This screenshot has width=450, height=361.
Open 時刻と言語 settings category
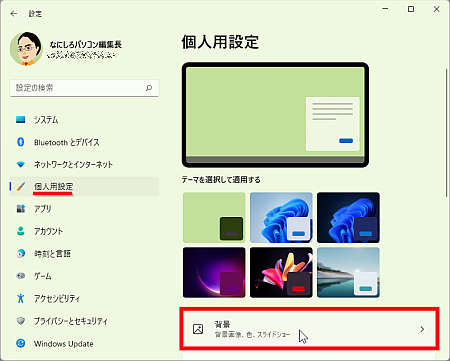[x=84, y=253]
